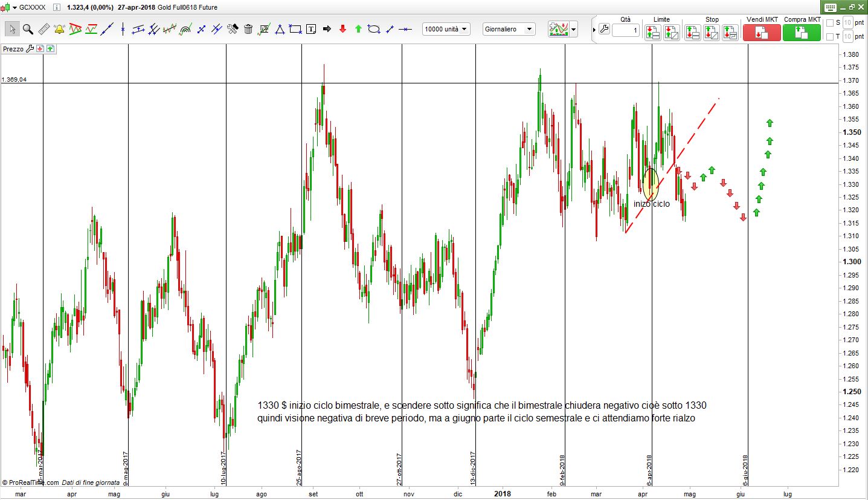
Task: Open Prezzo panel wrench settings
Action: point(30,48)
